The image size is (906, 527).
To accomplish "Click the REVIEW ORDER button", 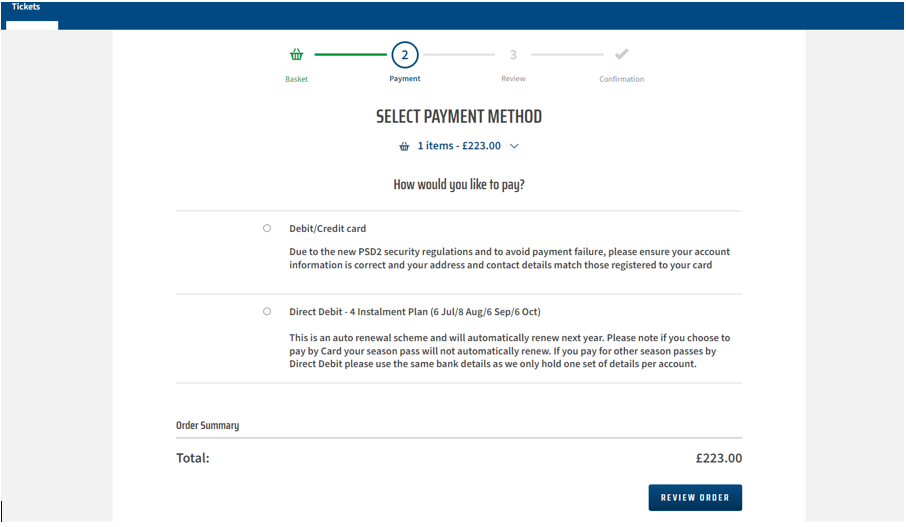I will (695, 498).
